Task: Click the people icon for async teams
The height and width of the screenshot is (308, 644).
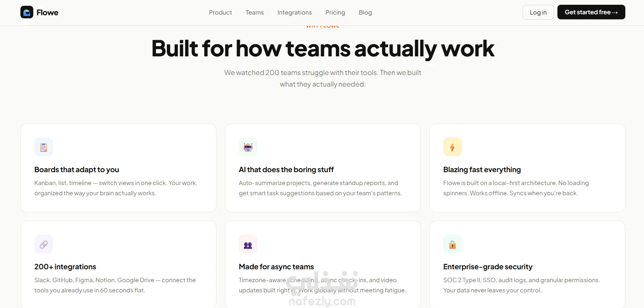Action: click(x=248, y=244)
